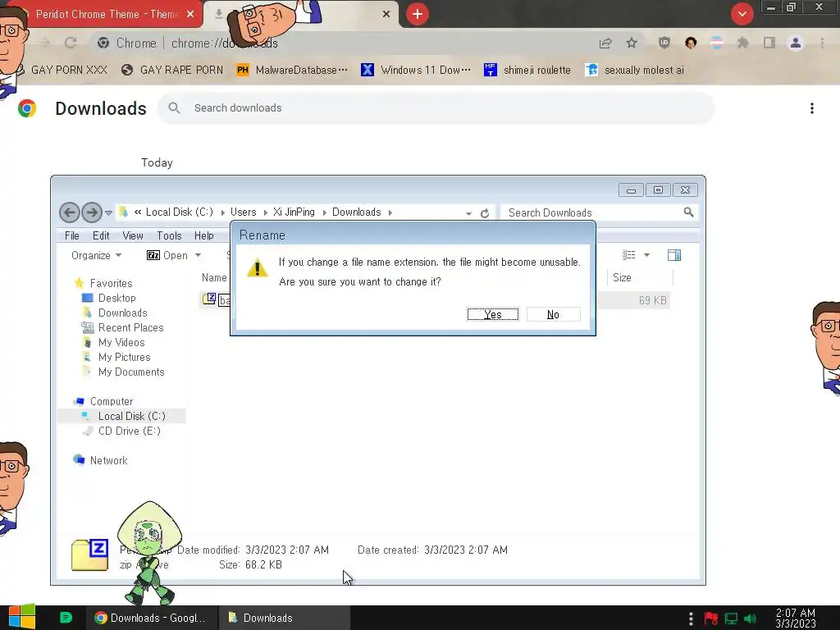
Task: Change view layout icon in Explorer
Action: [x=629, y=255]
